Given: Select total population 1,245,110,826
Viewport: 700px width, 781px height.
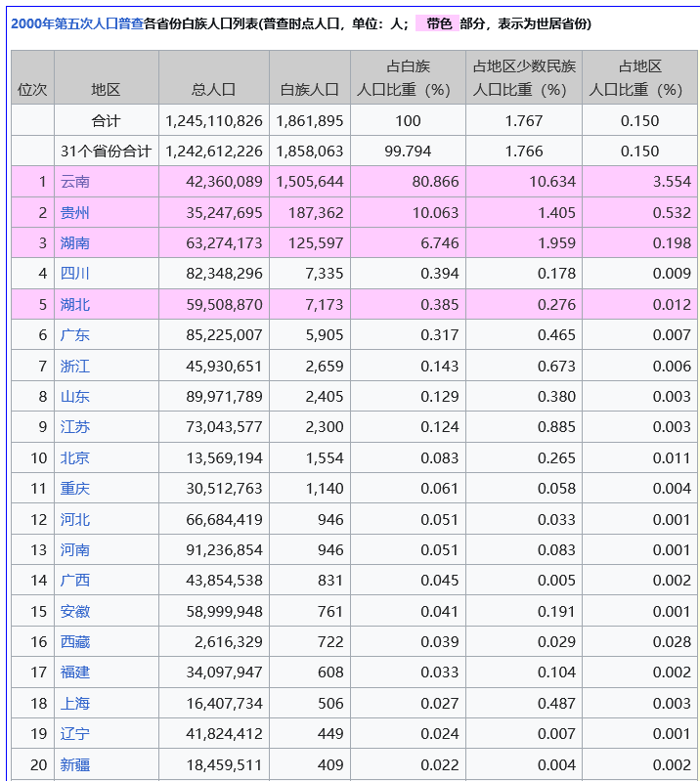Looking at the screenshot, I should pyautogui.click(x=214, y=120).
